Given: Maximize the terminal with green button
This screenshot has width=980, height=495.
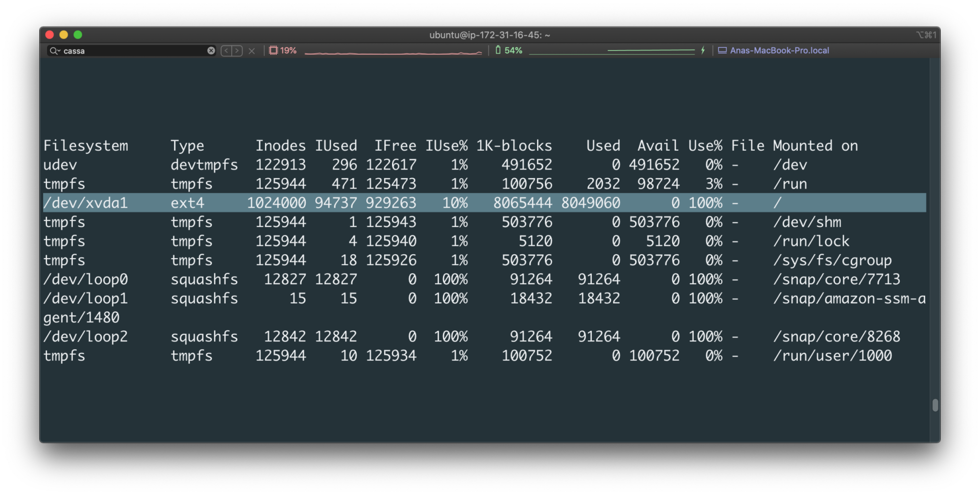Looking at the screenshot, I should coord(78,35).
